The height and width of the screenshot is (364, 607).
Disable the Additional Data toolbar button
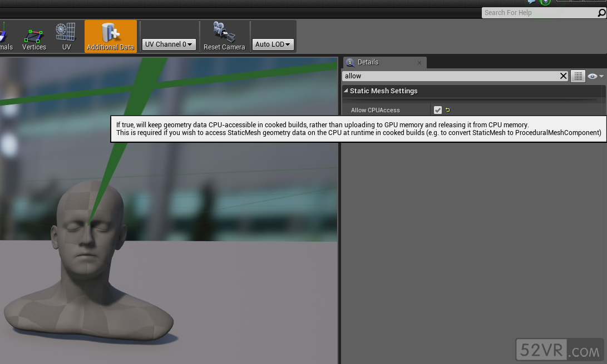pyautogui.click(x=110, y=37)
